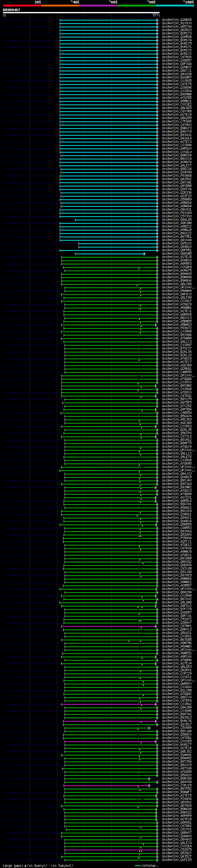
Task: Open hit UniRef100_Q8S902
Action: pyautogui.click(x=177, y=802)
